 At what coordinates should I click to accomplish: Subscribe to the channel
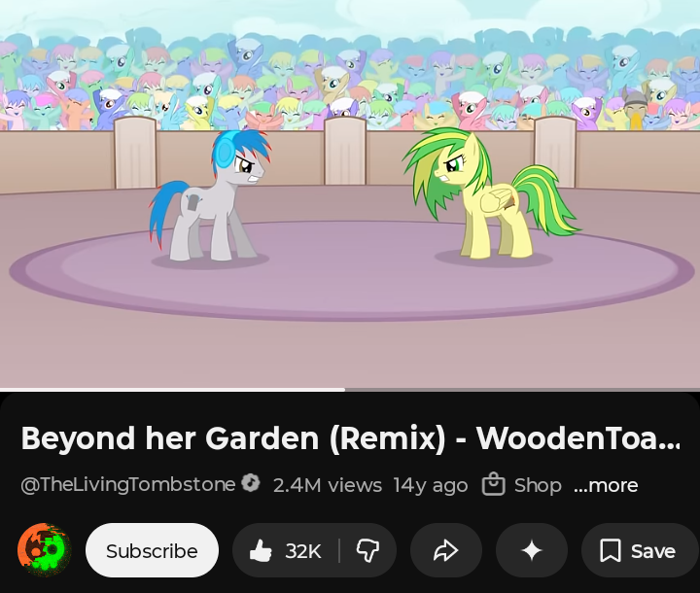tap(152, 550)
